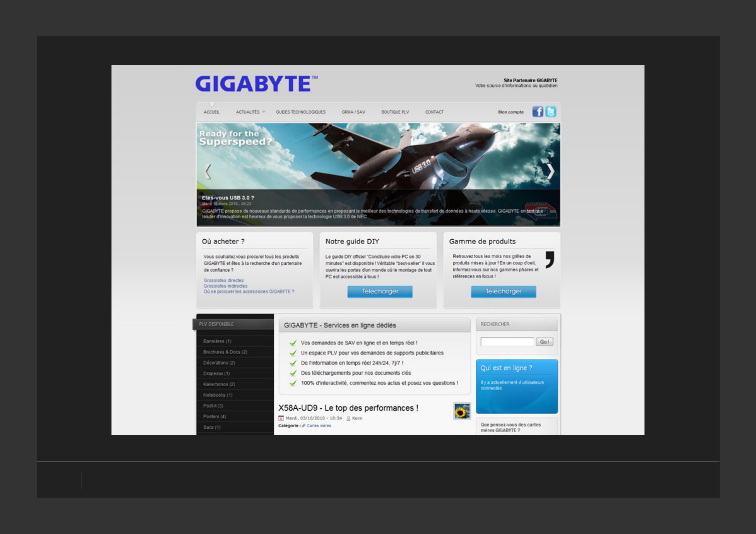This screenshot has height=534, width=756.
Task: Select Sacs (1) category
Action: click(x=212, y=427)
